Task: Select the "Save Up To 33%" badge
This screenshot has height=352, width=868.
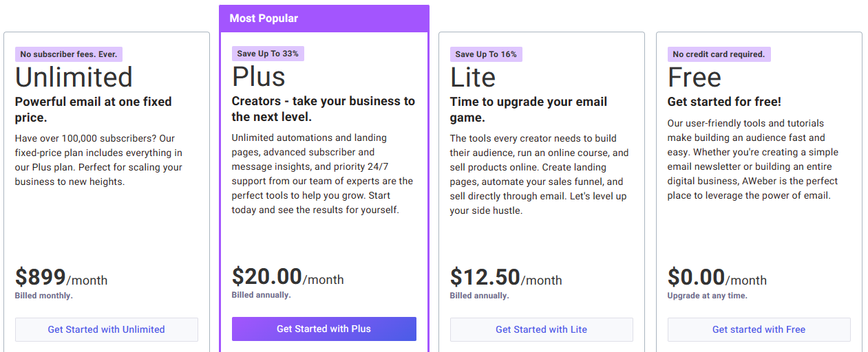Action: [x=268, y=54]
